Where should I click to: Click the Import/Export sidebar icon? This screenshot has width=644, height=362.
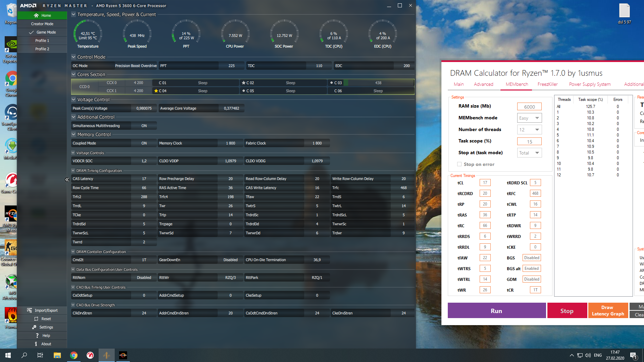pos(30,310)
